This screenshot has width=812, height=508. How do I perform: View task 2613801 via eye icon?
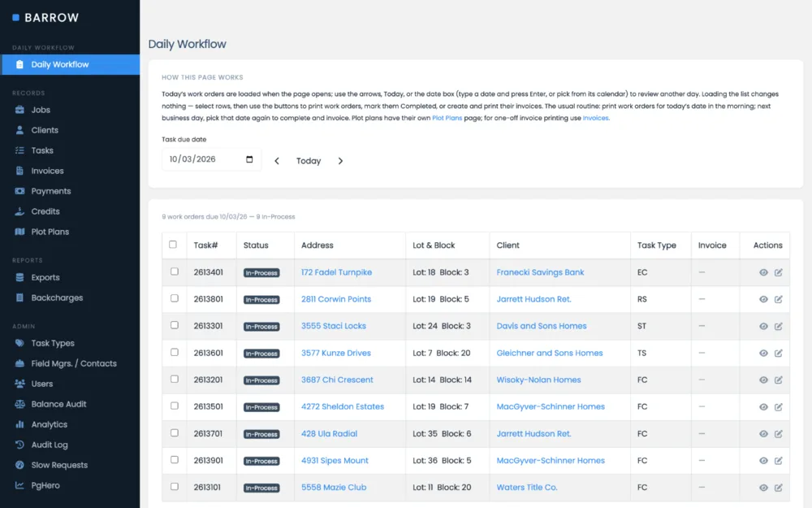point(763,299)
